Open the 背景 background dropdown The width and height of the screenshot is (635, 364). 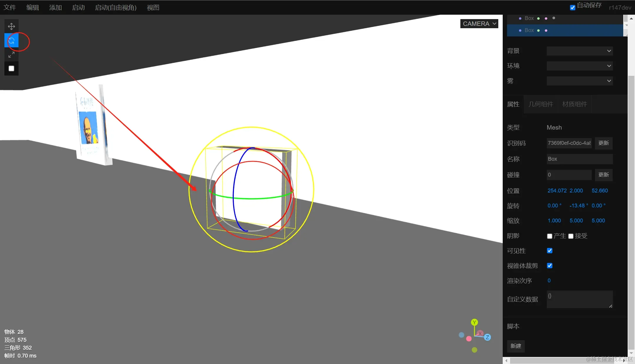coord(579,51)
